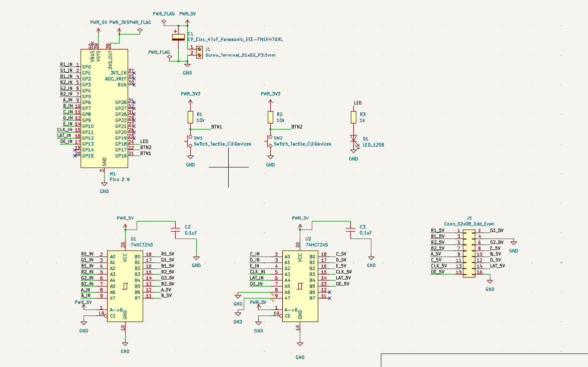
Task: Click GND symbol under U1 pin 10
Action: (125, 344)
